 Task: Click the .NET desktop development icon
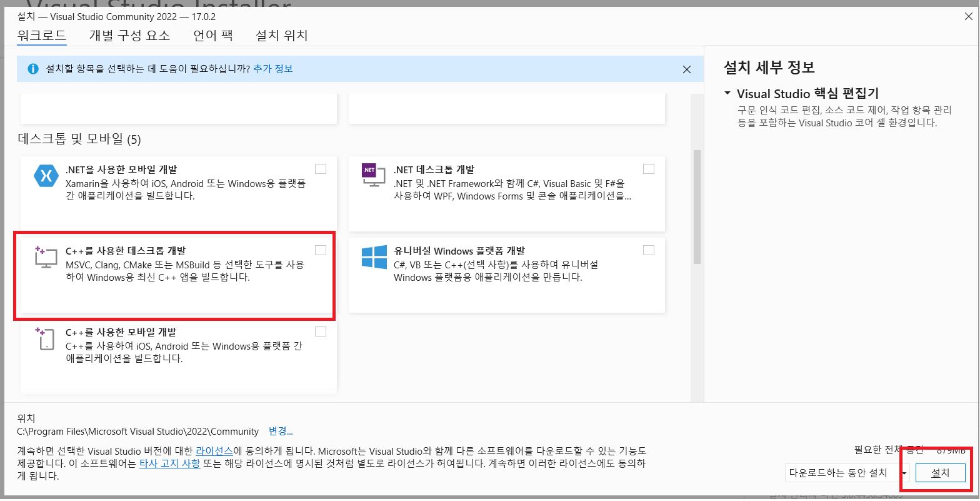click(373, 175)
